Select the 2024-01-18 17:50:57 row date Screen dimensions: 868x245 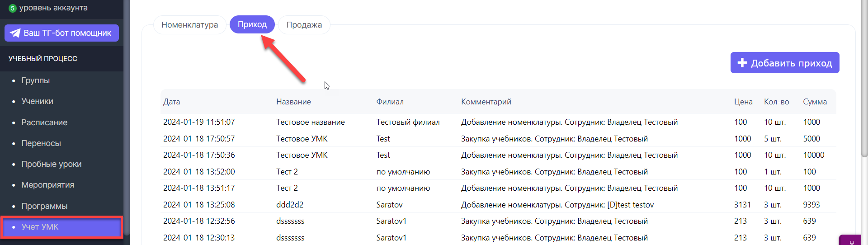coord(199,139)
